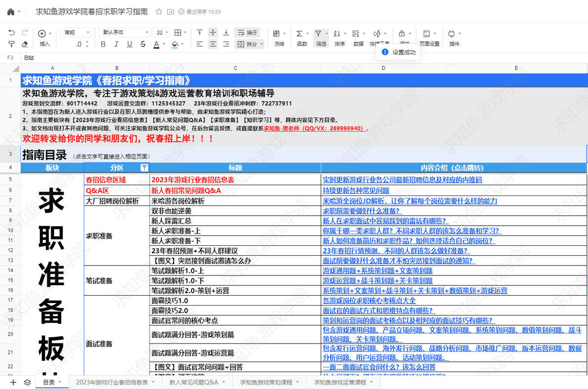Open the filter dropdown in 分区 header
588x389 pixels.
pos(144,168)
